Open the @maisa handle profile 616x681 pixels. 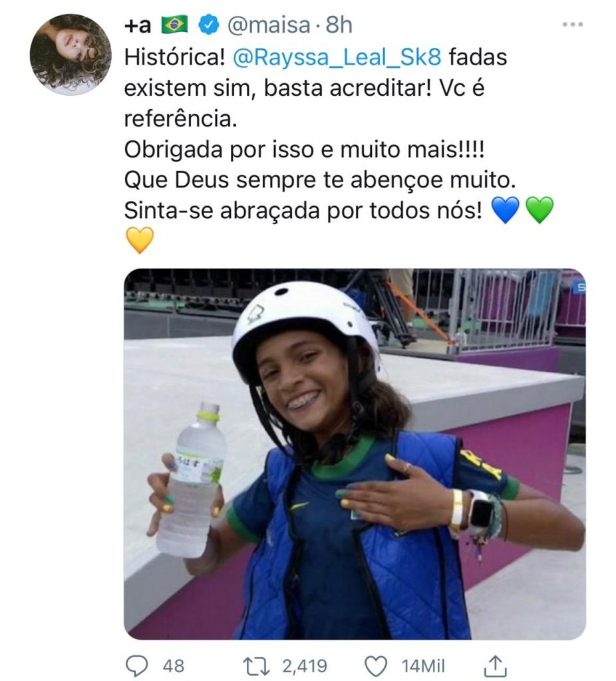coord(269,25)
